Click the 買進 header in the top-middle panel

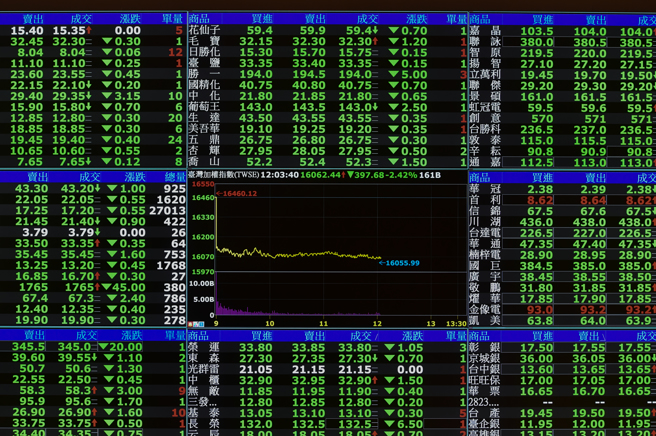(262, 19)
